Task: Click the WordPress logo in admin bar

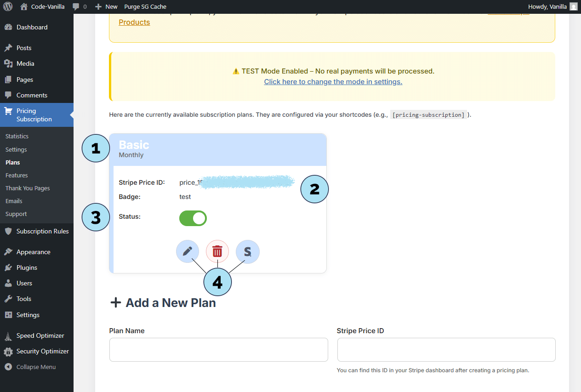Action: click(x=8, y=6)
